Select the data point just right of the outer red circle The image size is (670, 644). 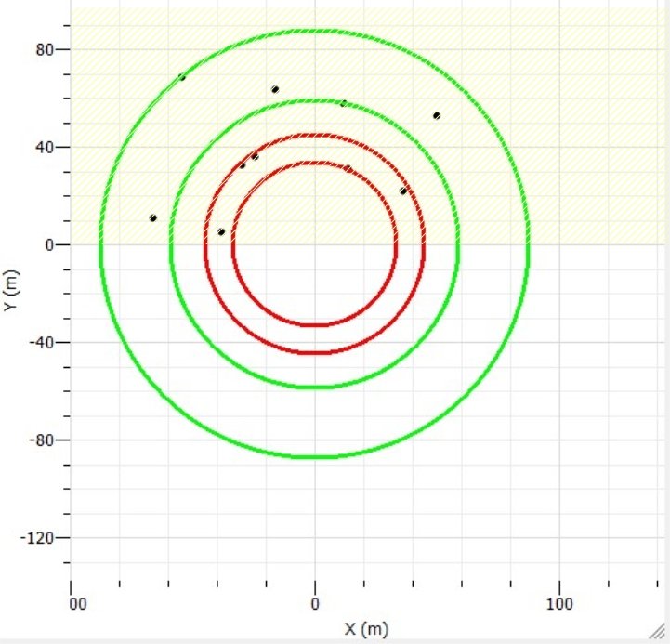403,191
